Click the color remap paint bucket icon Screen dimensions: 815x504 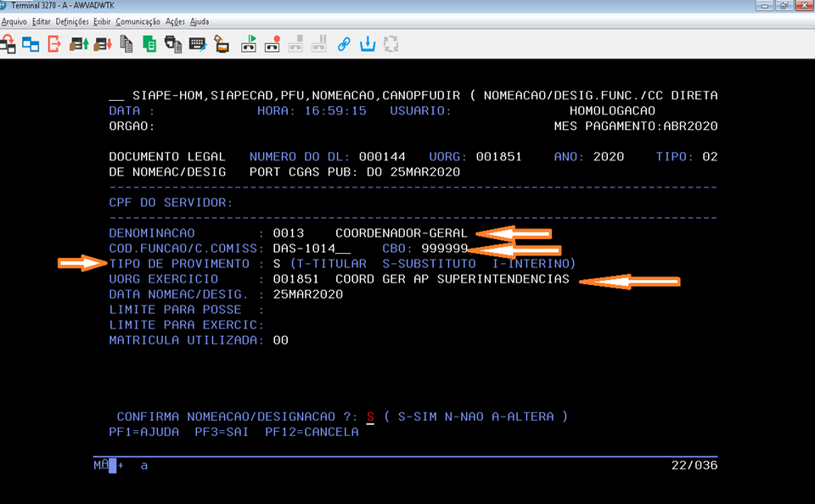(221, 43)
